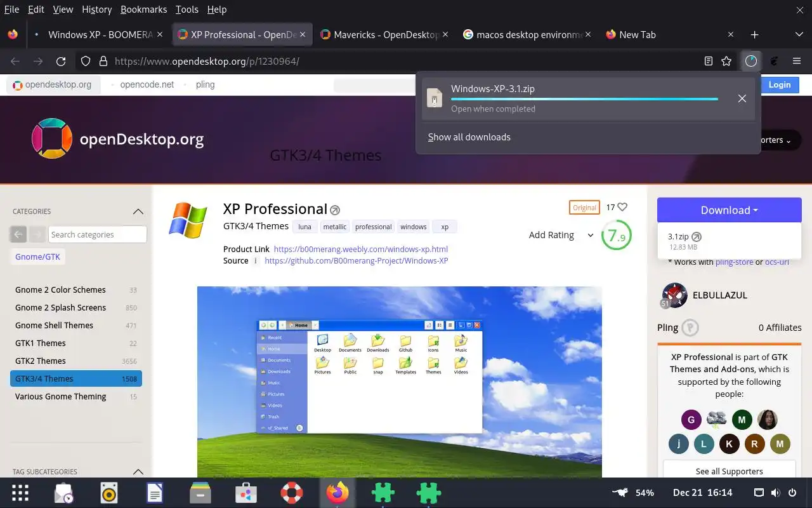The width and height of the screenshot is (812, 508).
Task: Go back one page in the browser
Action: click(x=15, y=62)
